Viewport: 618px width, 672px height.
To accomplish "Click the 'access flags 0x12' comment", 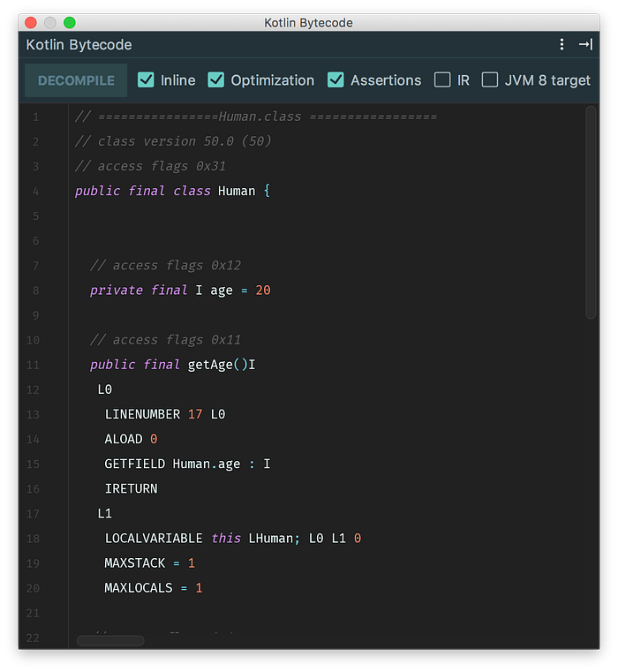I will pos(165,266).
